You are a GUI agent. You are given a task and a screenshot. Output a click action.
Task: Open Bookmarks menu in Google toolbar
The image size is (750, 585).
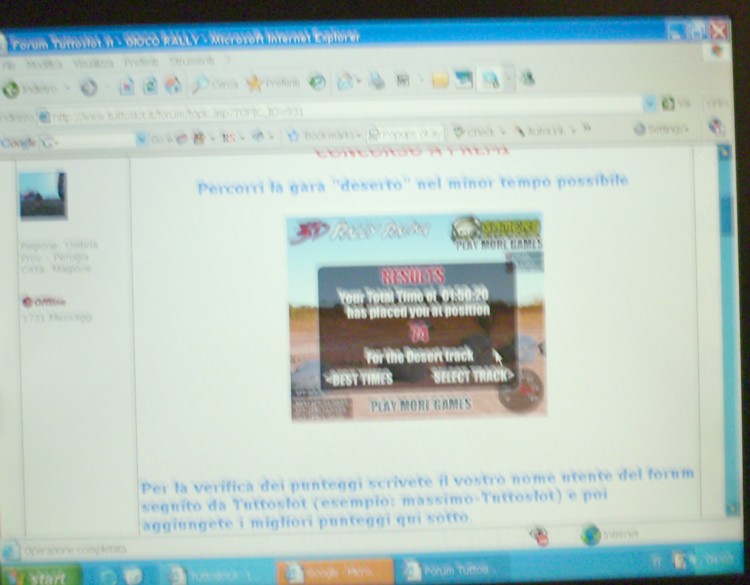tap(324, 135)
